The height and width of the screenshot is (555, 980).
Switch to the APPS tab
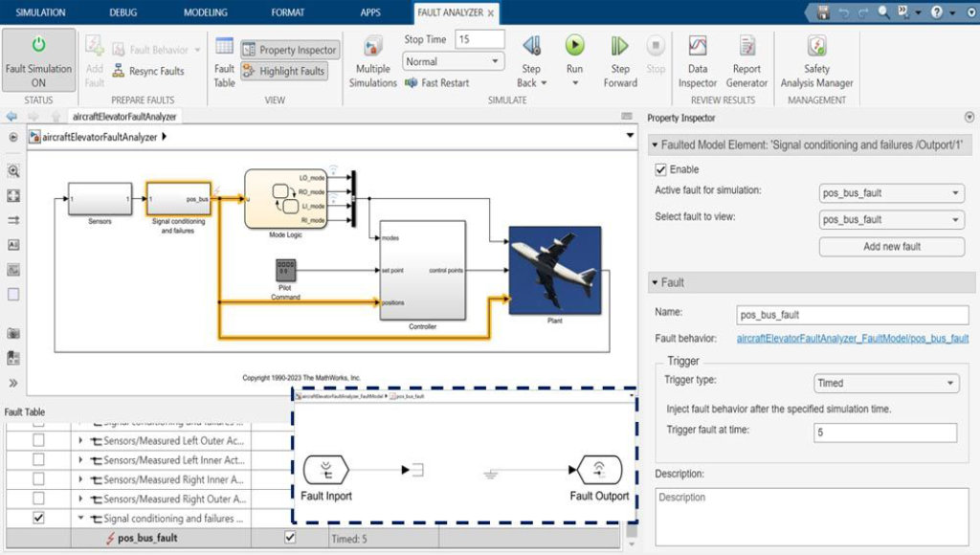pos(370,11)
